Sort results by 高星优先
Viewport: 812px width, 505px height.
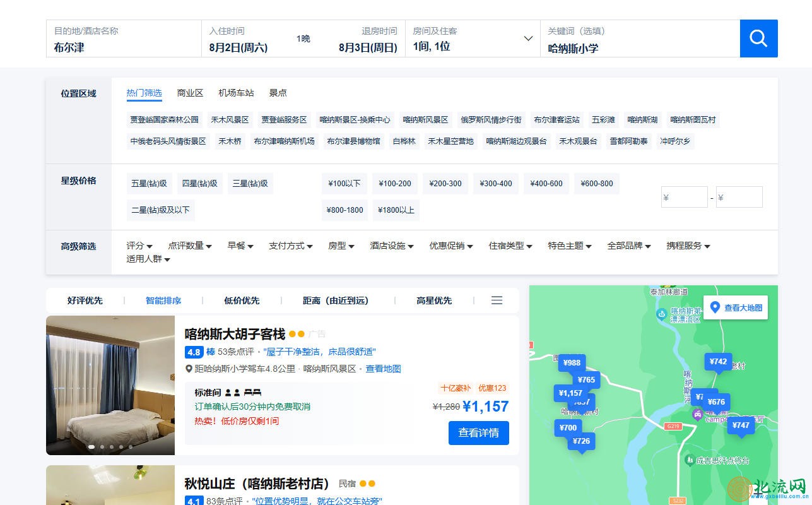pos(434,300)
